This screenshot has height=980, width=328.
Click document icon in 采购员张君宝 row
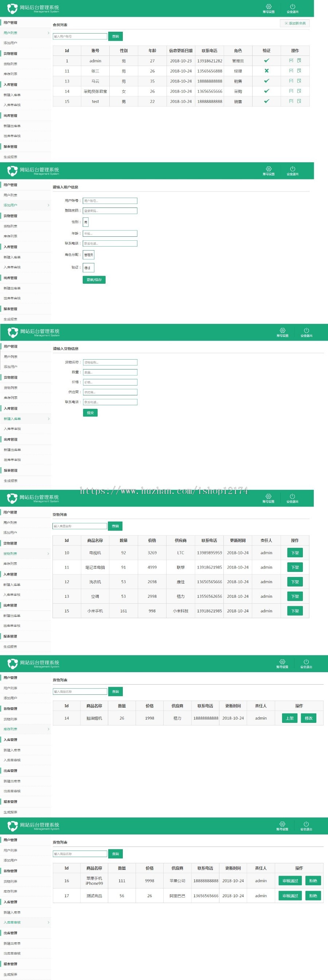pos(299,91)
